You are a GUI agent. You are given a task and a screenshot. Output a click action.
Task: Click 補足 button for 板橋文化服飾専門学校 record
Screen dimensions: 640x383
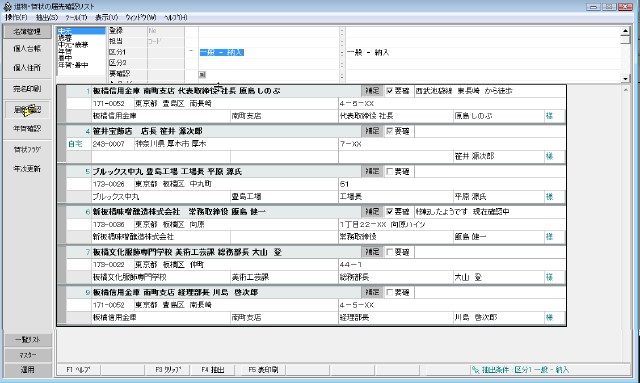pos(372,252)
